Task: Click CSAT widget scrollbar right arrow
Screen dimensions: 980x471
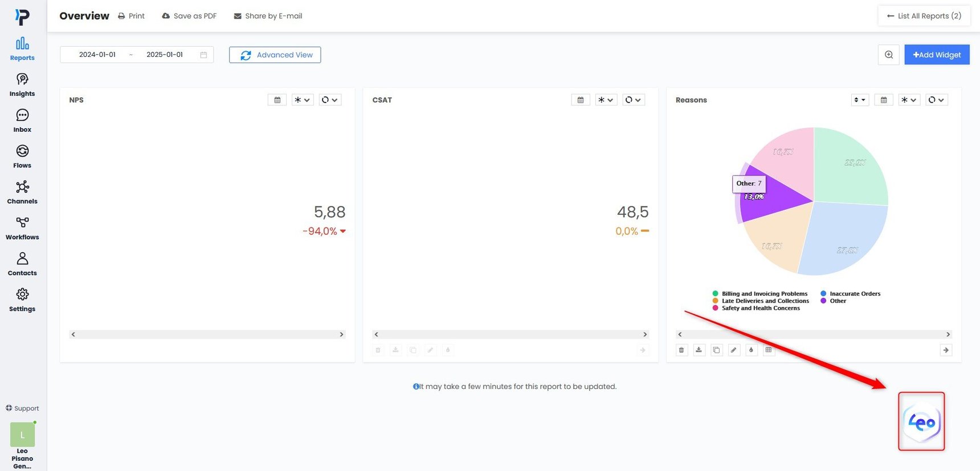Action: click(x=645, y=334)
